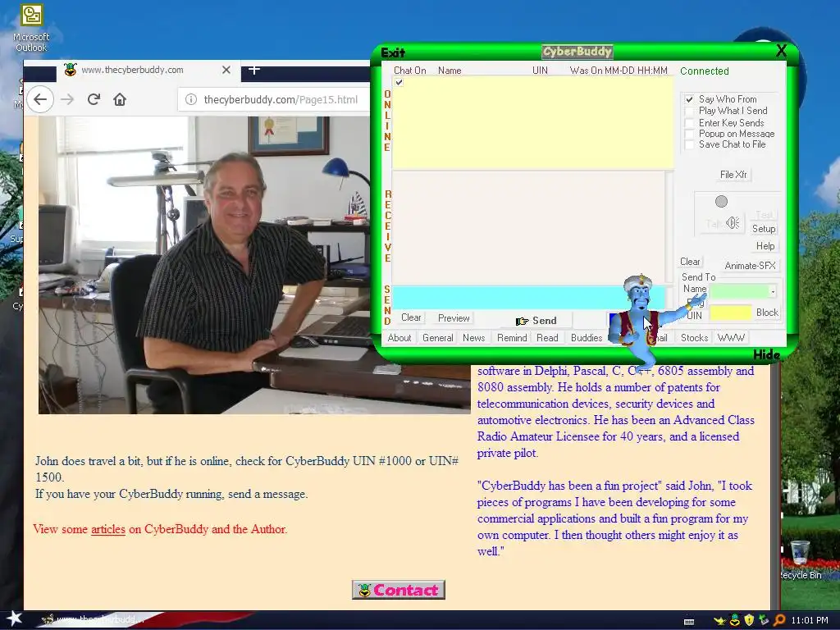Viewport: 840px width, 630px height.
Task: Open CyberBuddy Setup button
Action: pyautogui.click(x=764, y=229)
